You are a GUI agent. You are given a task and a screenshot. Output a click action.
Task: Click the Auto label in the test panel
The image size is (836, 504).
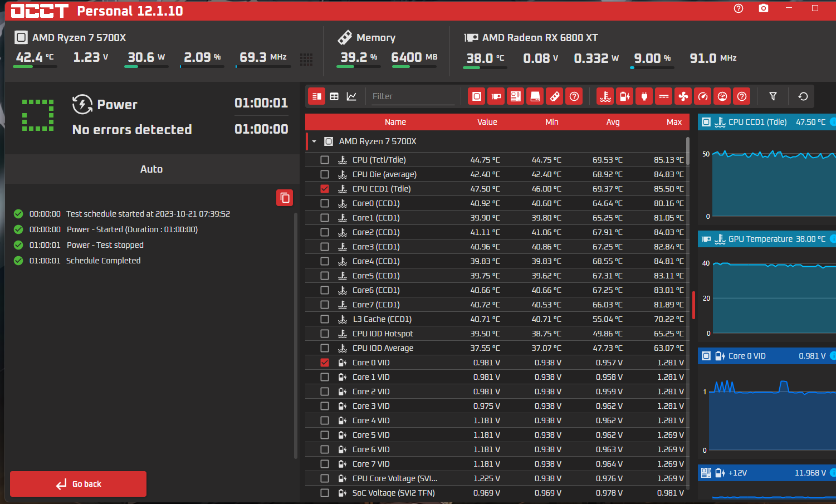coord(151,169)
